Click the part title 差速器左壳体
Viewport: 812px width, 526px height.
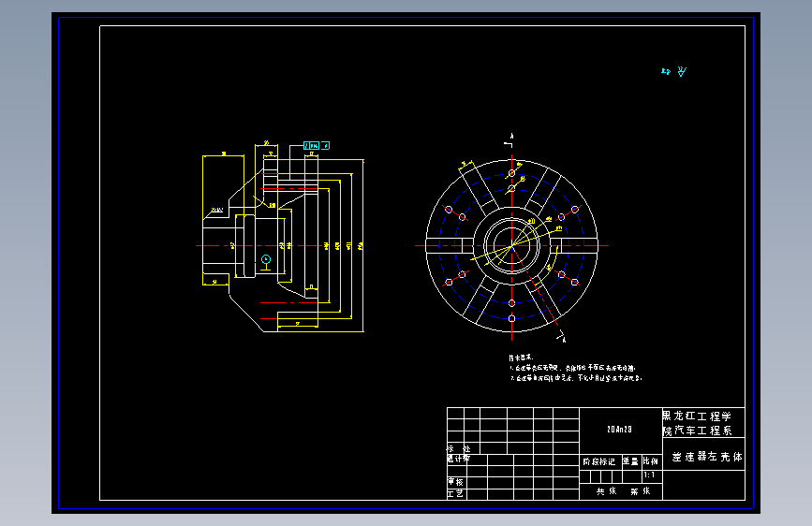click(706, 457)
